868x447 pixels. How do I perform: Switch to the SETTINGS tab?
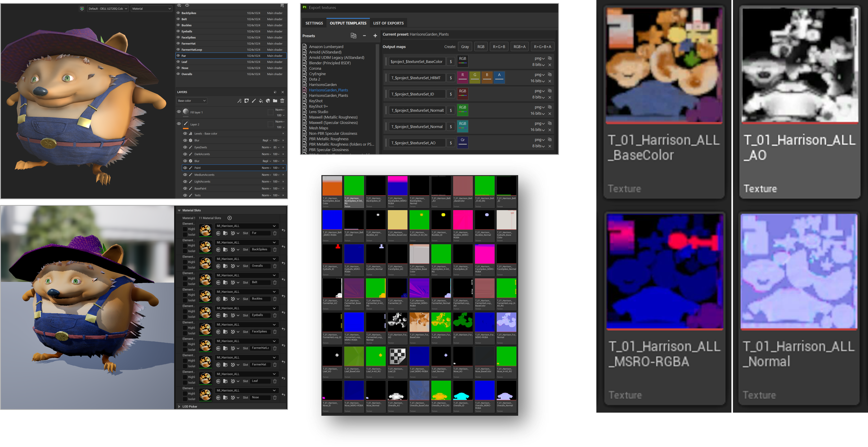point(314,23)
